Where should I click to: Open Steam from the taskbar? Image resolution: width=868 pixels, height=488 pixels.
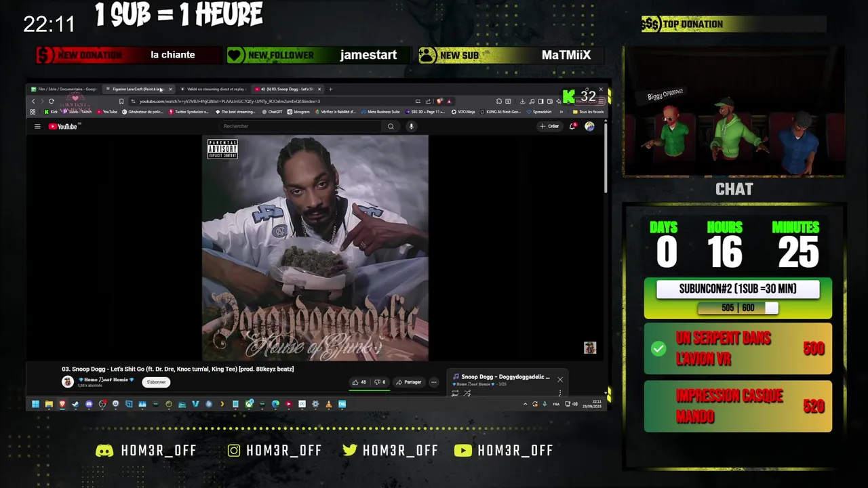click(x=75, y=404)
